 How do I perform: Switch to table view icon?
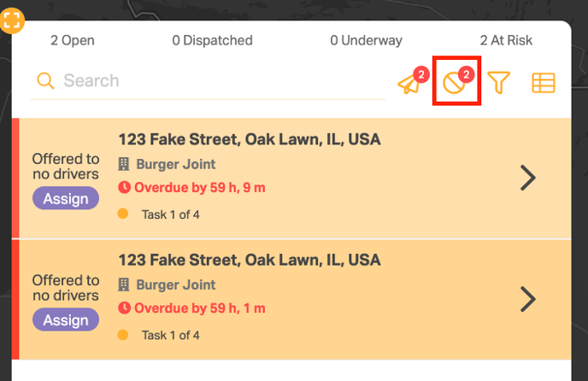tap(544, 83)
